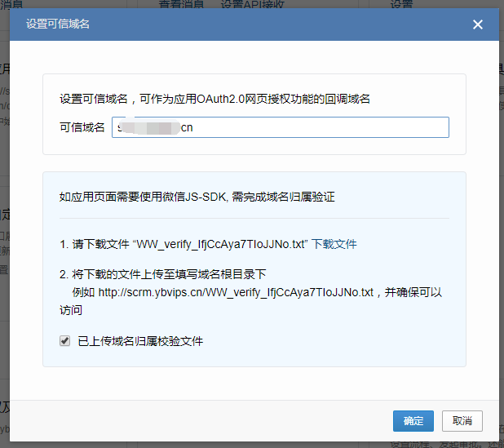Click the OAuth2.0 description sentence
Viewport: 504px width, 448px height.
pyautogui.click(x=215, y=99)
